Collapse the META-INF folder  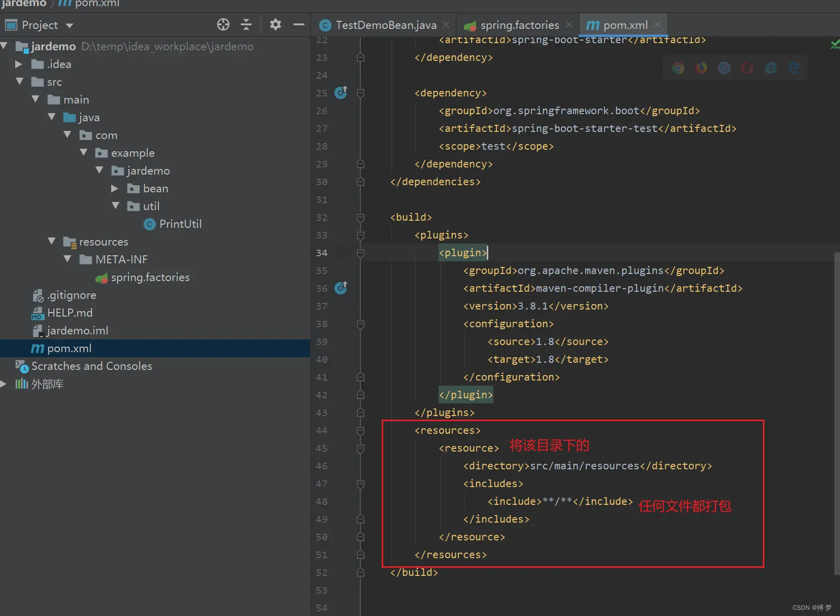point(68,259)
